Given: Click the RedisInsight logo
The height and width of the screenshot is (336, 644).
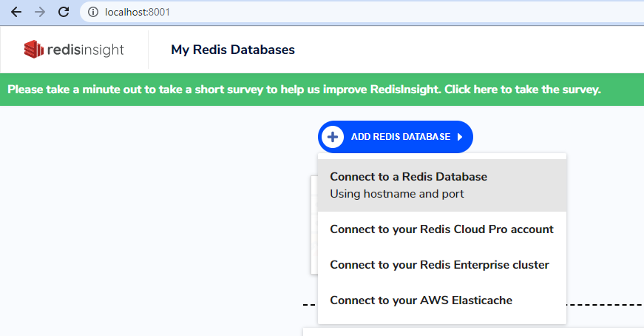Looking at the screenshot, I should [74, 50].
